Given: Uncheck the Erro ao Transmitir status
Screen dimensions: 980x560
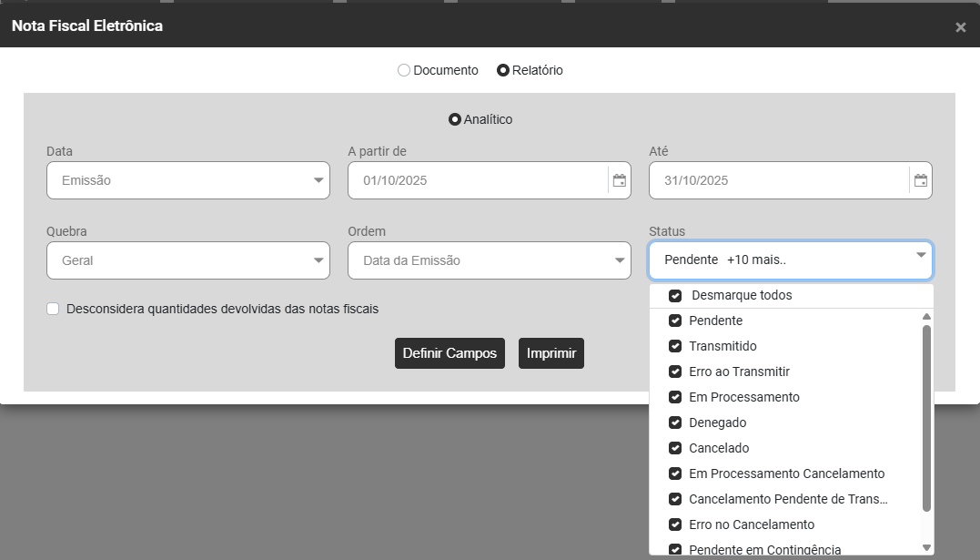Looking at the screenshot, I should click(x=675, y=372).
